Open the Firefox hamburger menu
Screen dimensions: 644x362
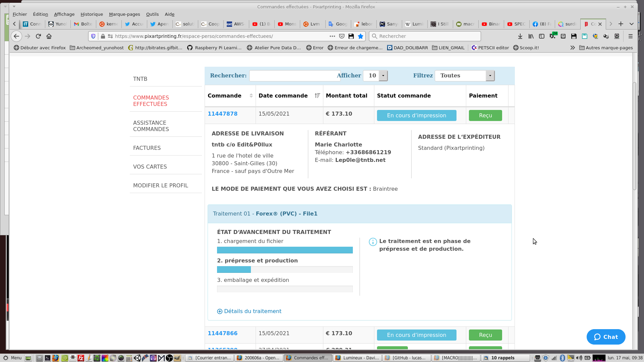click(630, 36)
